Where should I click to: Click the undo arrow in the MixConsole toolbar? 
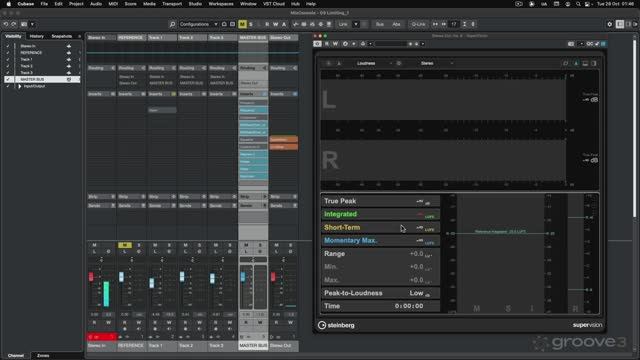6,24
